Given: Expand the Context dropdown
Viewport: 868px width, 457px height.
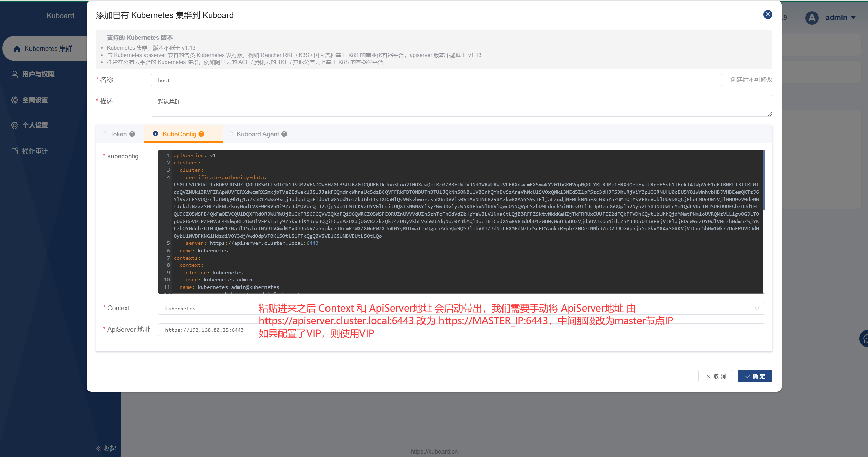Looking at the screenshot, I should tap(757, 308).
